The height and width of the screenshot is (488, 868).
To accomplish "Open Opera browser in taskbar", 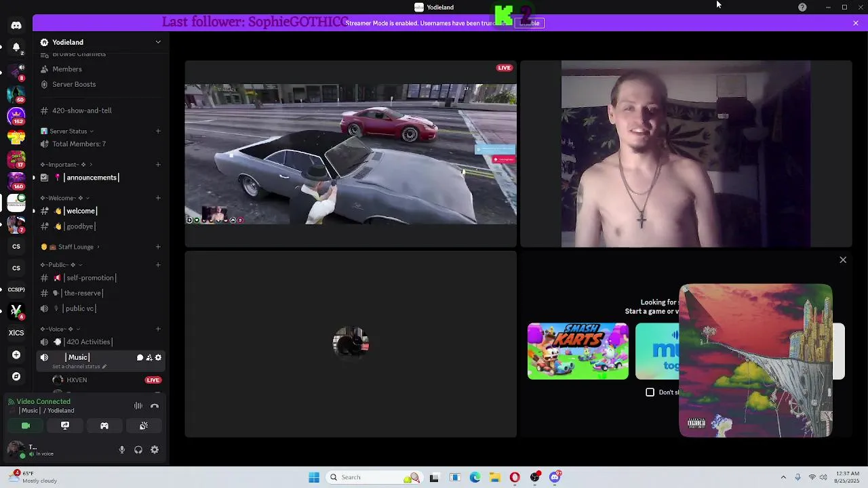I will [x=515, y=477].
